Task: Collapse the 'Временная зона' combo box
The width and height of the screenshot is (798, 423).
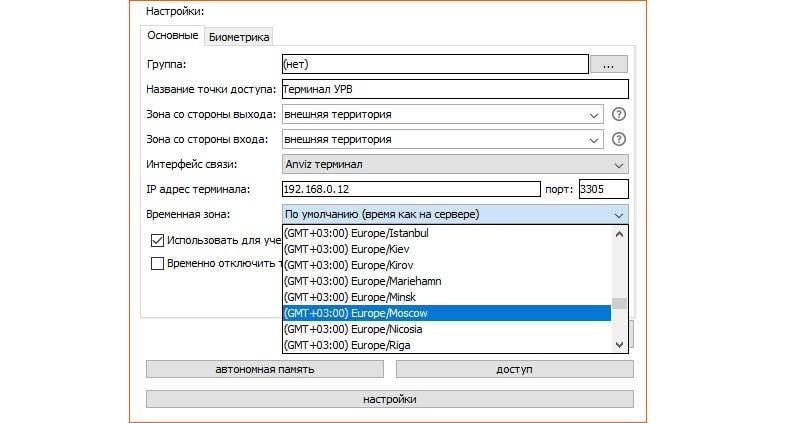Action: click(618, 214)
